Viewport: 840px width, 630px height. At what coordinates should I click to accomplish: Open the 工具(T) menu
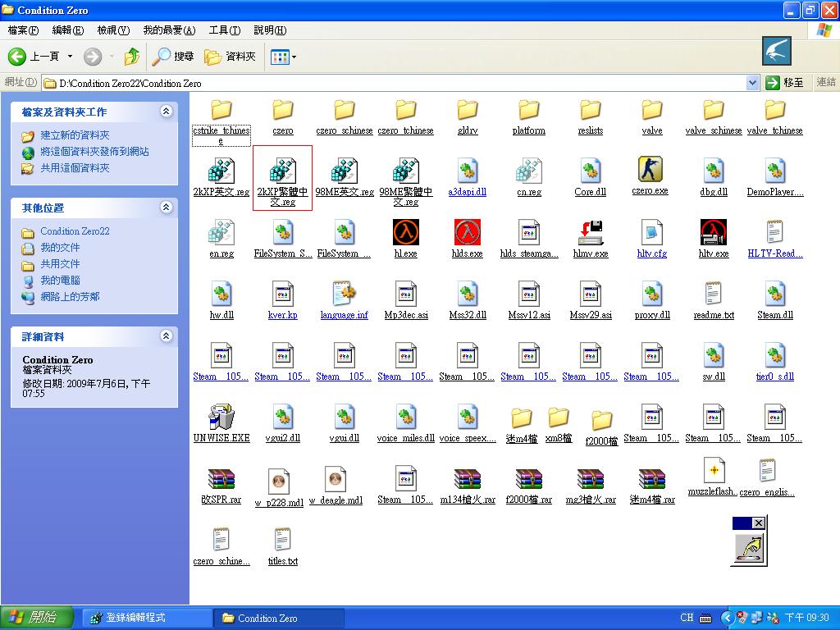pyautogui.click(x=225, y=30)
